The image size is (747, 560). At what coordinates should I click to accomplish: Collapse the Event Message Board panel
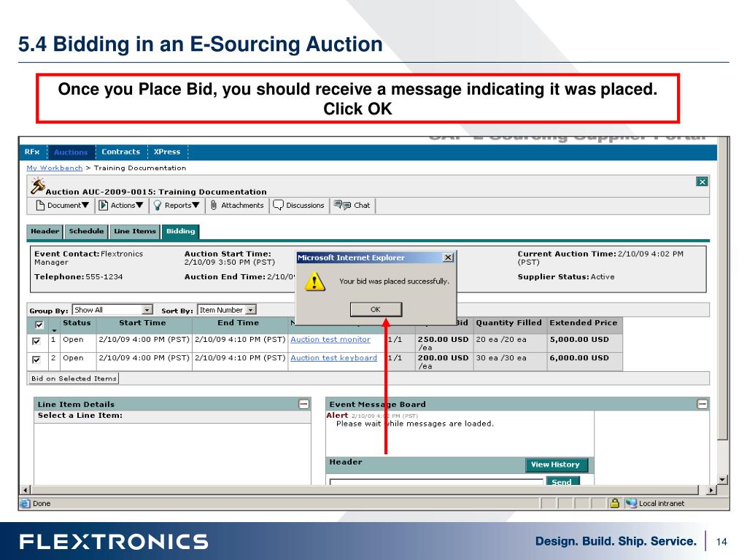(703, 404)
